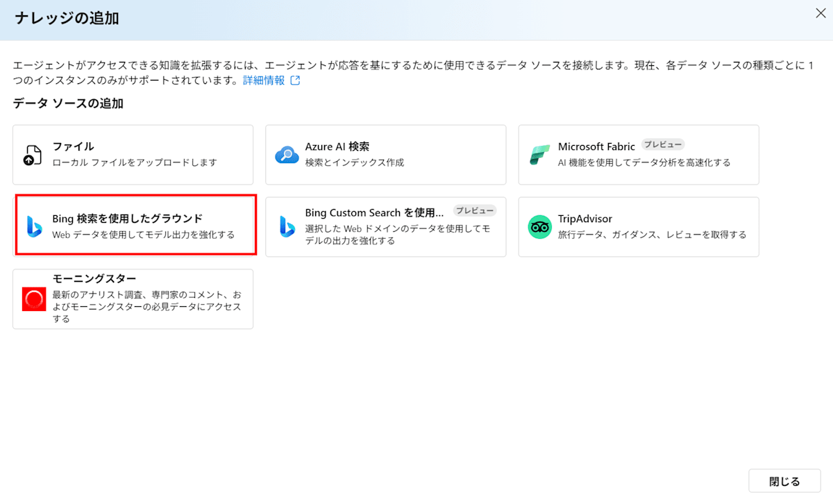Click text Web データを使用してモデル出力を強化する
Screen dimensions: 833x504
pos(144,235)
